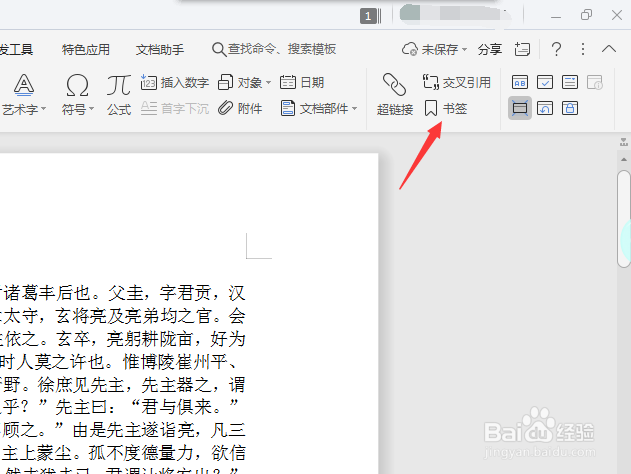Click the reset form fields icon
This screenshot has height=474, width=631.
tap(545, 108)
